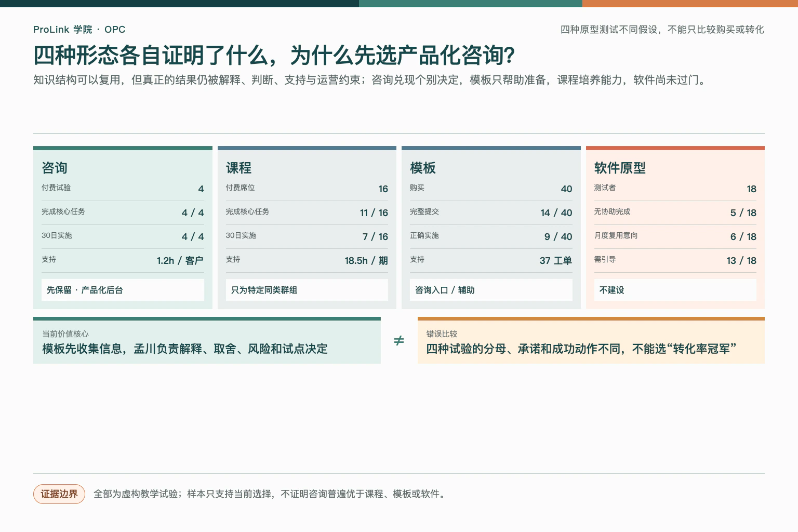Click the statement 模板先收集信息，孟川负责解释
798x532 pixels.
(185, 349)
